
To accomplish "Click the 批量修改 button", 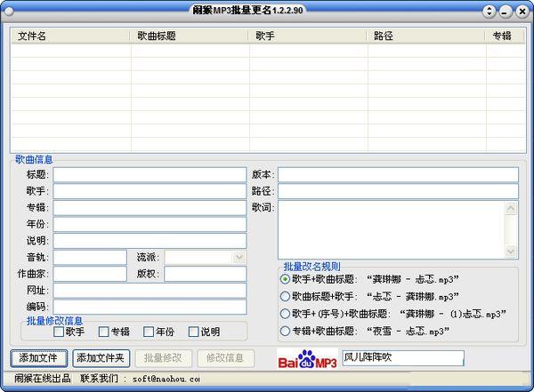I will tap(164, 358).
